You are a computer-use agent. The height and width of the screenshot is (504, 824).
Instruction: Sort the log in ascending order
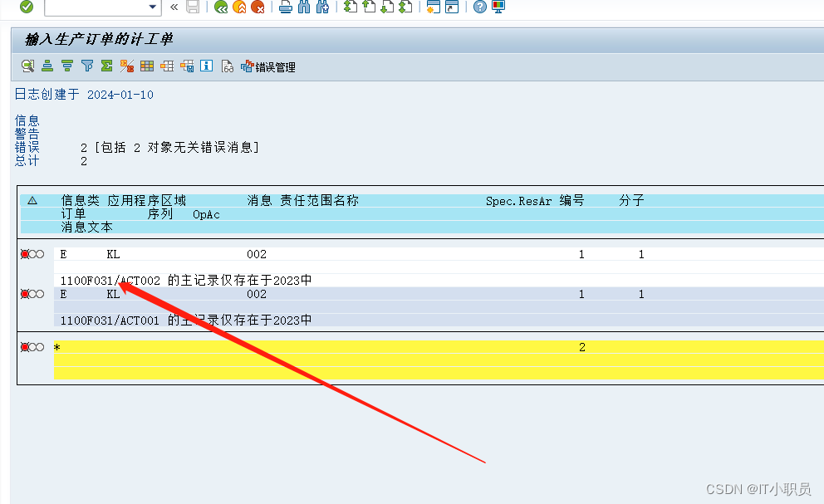click(47, 66)
